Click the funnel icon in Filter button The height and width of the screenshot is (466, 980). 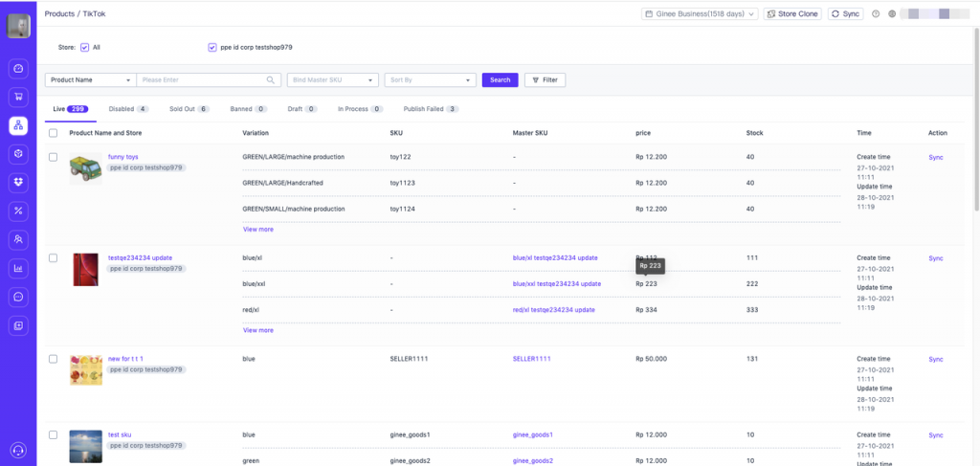536,80
